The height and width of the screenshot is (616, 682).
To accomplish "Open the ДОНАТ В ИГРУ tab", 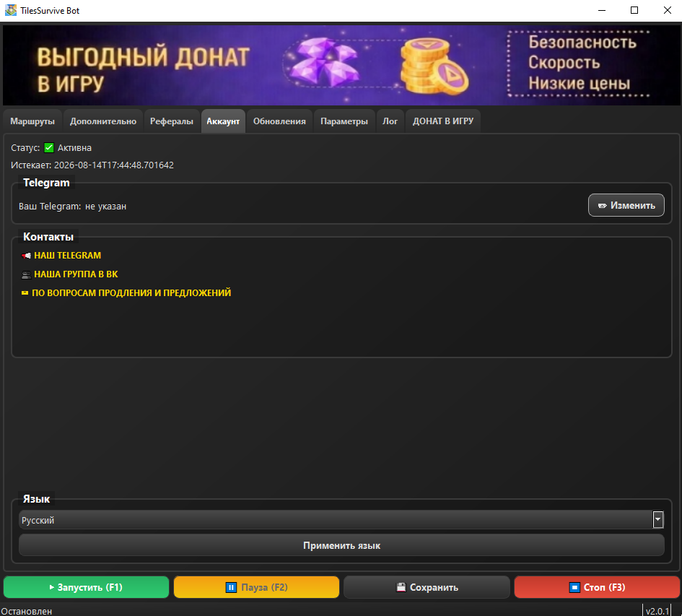I will pos(443,121).
